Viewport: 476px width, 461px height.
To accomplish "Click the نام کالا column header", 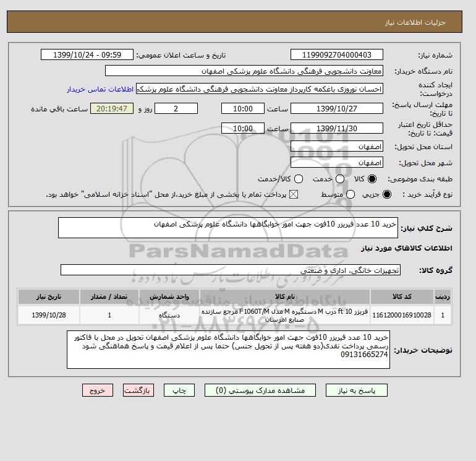I will click(285, 296).
